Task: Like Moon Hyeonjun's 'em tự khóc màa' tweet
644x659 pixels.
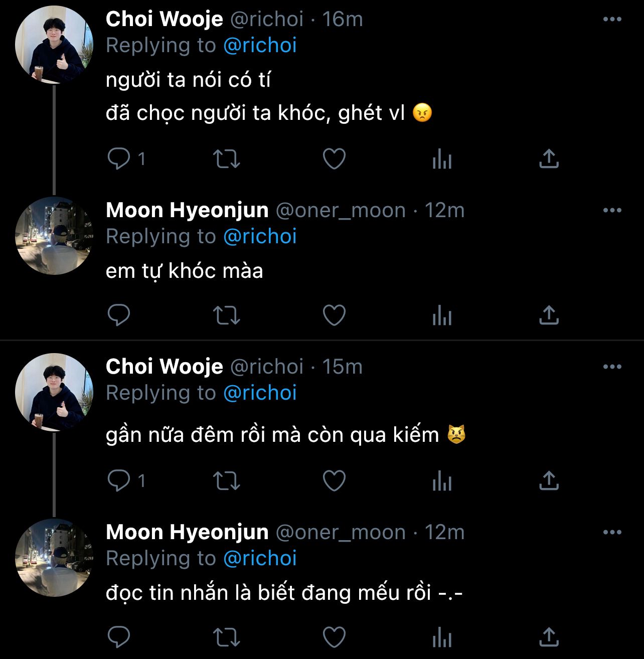Action: click(334, 315)
